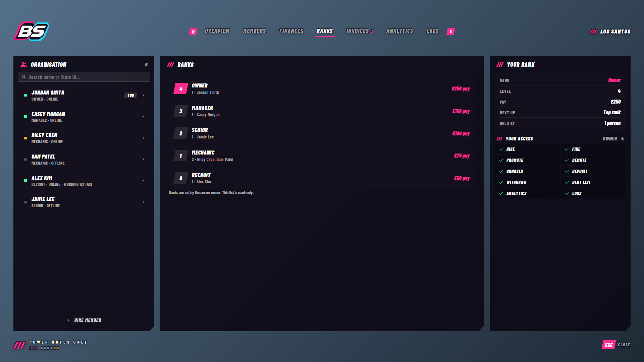644x362 pixels.
Task: Expand Jamie Lee's row chevron
Action: 143,202
